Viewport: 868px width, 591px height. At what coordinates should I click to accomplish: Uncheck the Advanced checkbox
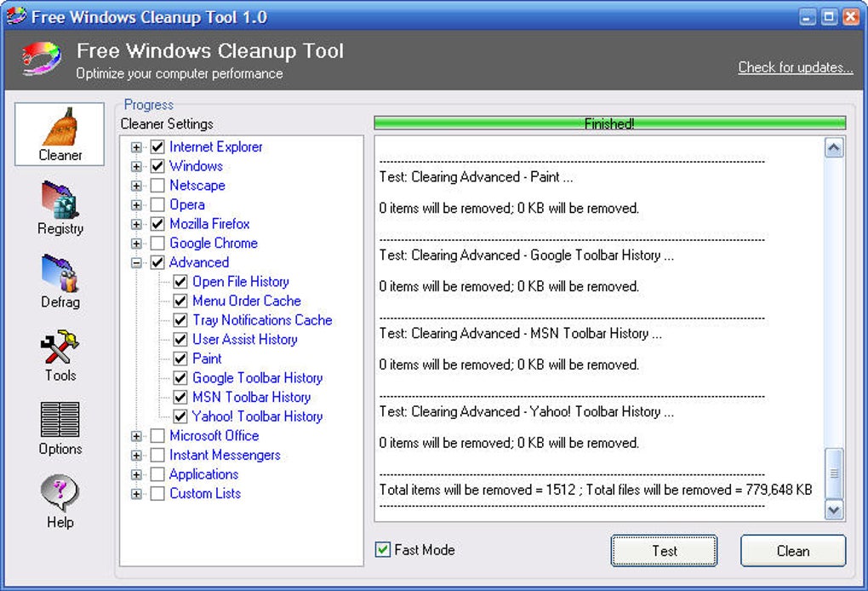point(157,262)
